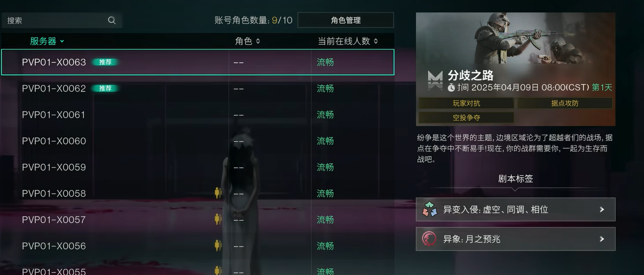The height and width of the screenshot is (275, 644).
Task: Select the 据点攻防 tag
Action: 565,103
